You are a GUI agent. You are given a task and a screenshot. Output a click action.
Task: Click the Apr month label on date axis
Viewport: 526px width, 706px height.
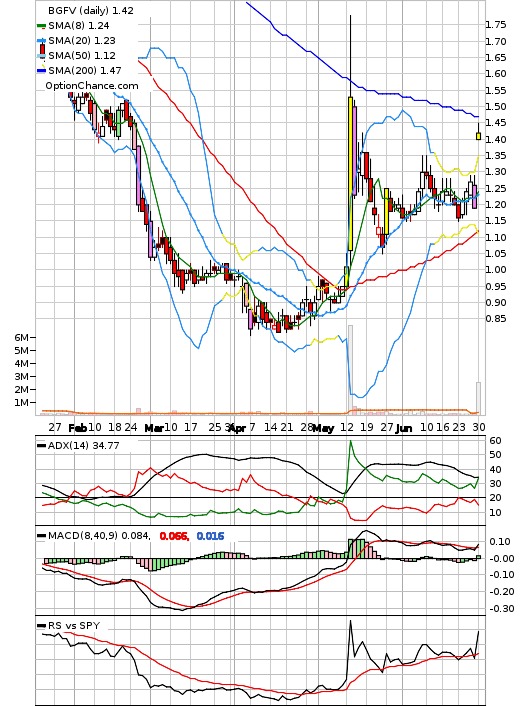[x=237, y=428]
